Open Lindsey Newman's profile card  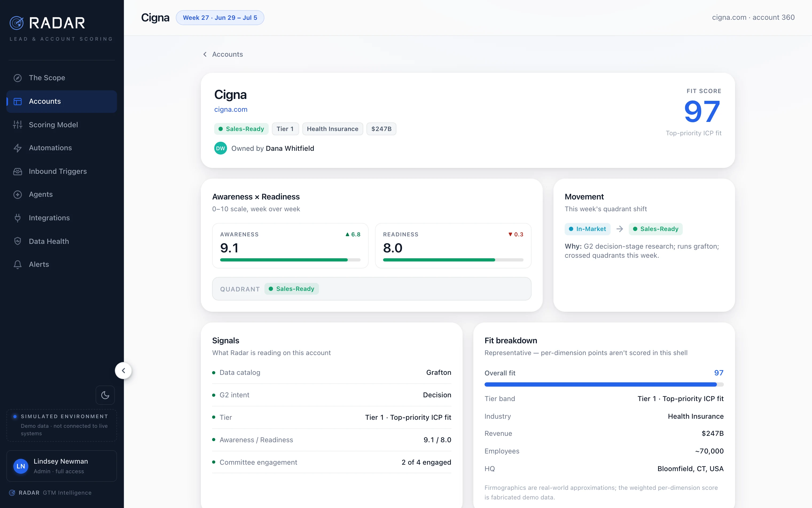(62, 466)
